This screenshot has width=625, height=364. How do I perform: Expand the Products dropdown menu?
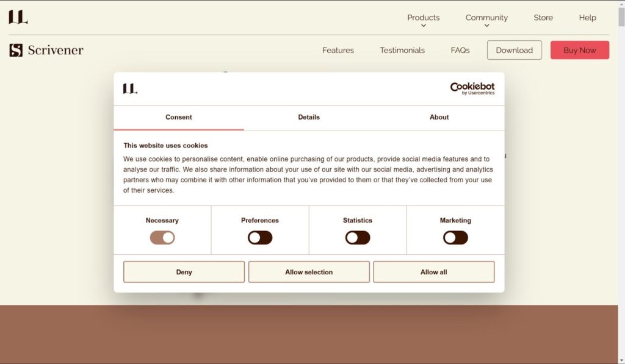[x=423, y=18]
